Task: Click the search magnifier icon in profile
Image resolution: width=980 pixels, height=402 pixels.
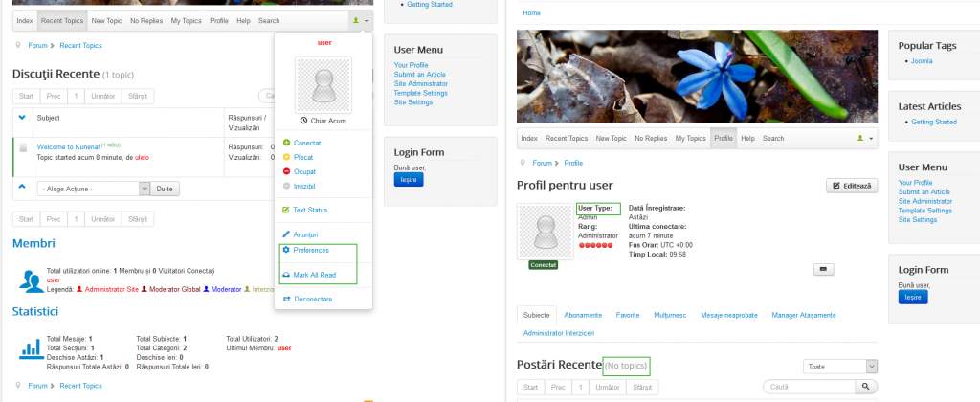Action: point(865,387)
